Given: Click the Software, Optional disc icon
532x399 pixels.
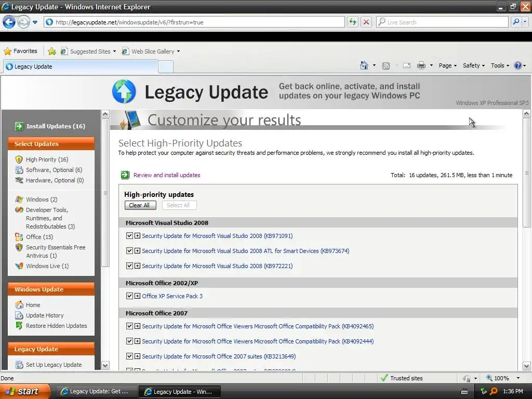Looking at the screenshot, I should point(19,170).
